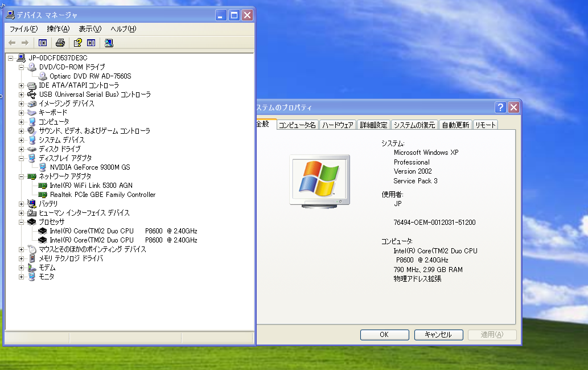The height and width of the screenshot is (370, 588).
Task: Click キャンセル in システムのプロパティ
Action: [438, 335]
